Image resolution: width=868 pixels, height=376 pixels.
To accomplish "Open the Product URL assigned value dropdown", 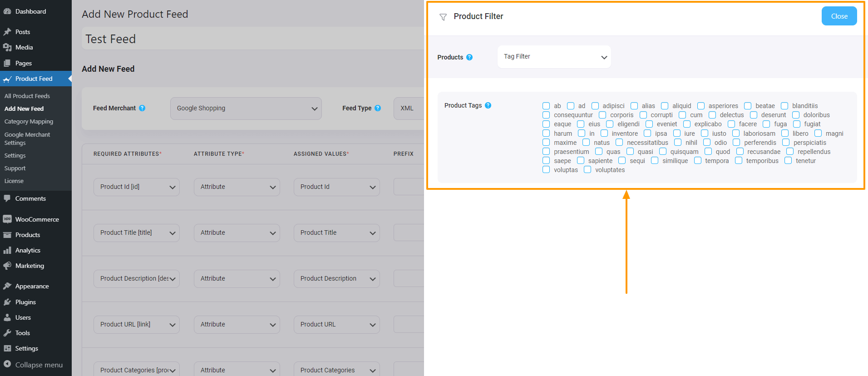I will coord(336,325).
